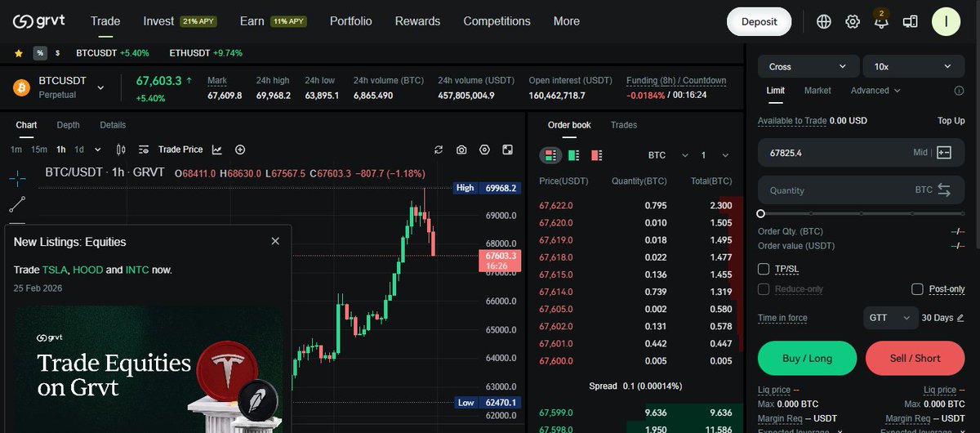
Task: Click the Sell / Short button
Action: (915, 358)
